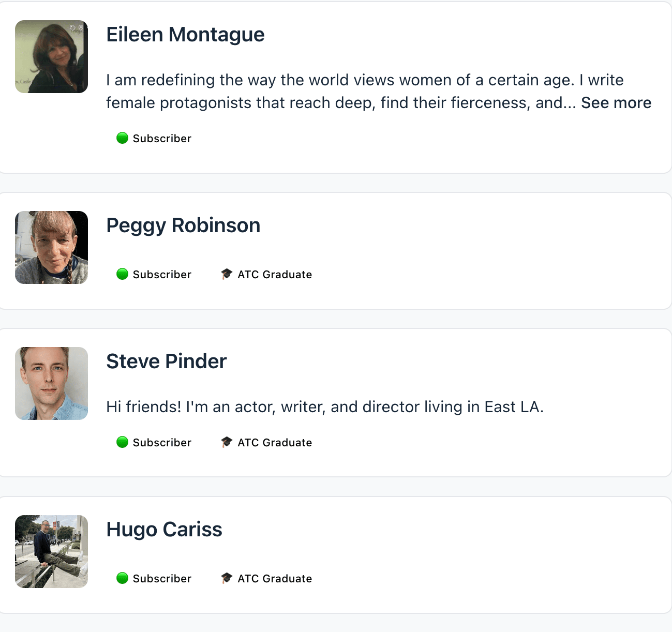Click green Subscriber dot for Peggy Robinson

click(123, 274)
